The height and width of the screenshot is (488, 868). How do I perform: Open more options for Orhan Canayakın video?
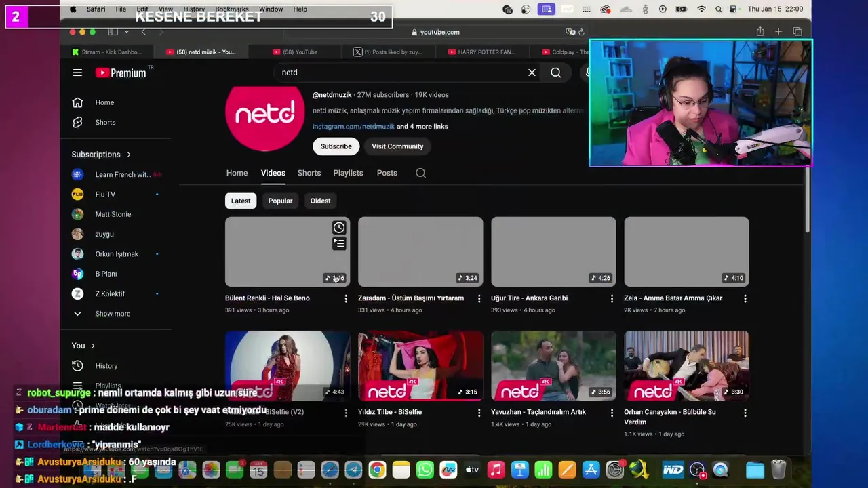745,412
